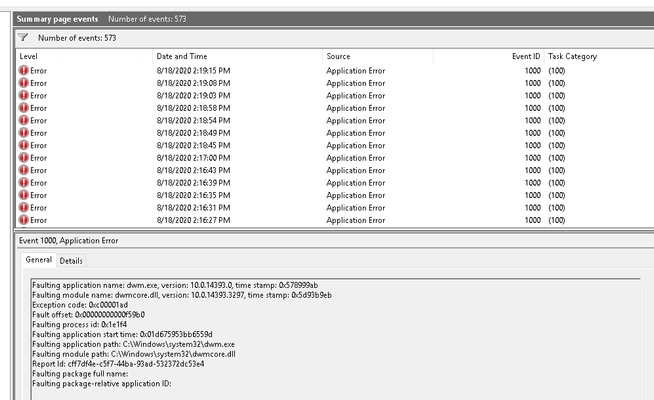Switch to the General tab
The image size is (654, 400).
pyautogui.click(x=39, y=260)
